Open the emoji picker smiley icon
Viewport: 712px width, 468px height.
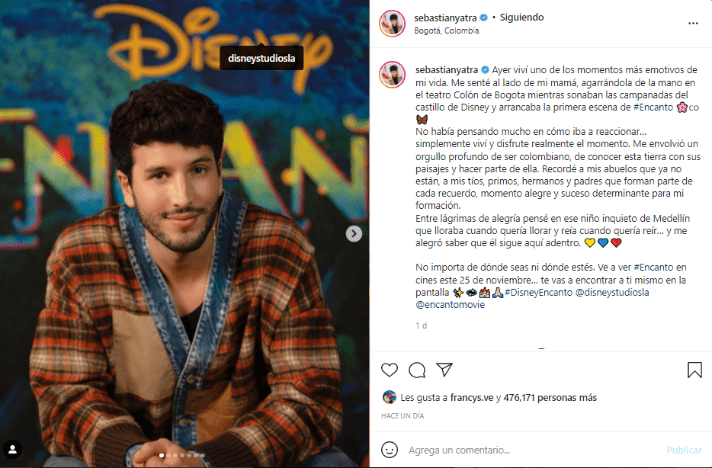click(389, 450)
